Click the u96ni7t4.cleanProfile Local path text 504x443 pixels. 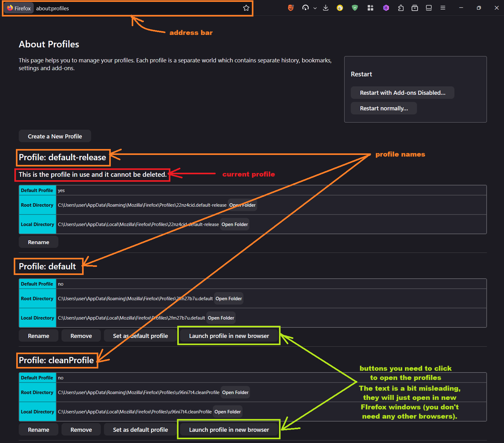pos(135,412)
